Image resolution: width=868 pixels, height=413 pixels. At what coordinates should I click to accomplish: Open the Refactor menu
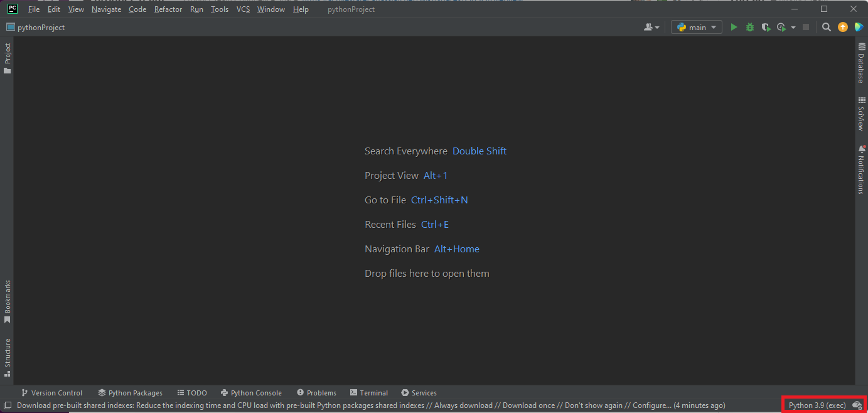168,9
